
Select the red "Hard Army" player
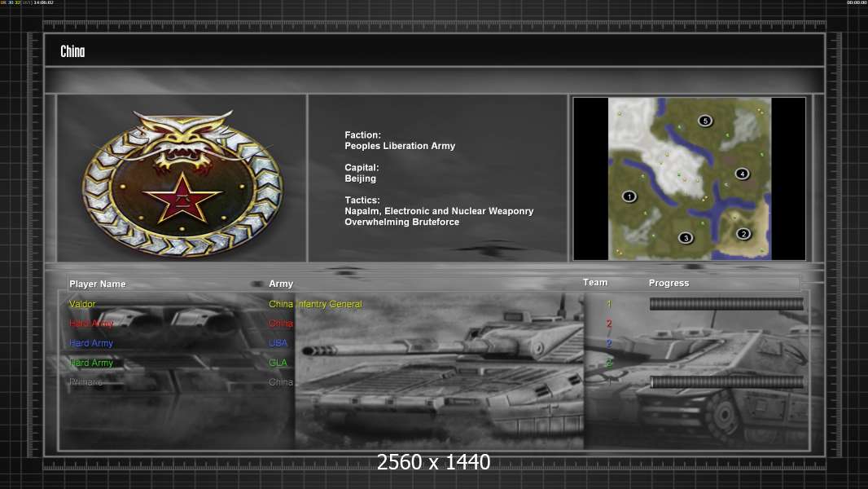coord(91,324)
